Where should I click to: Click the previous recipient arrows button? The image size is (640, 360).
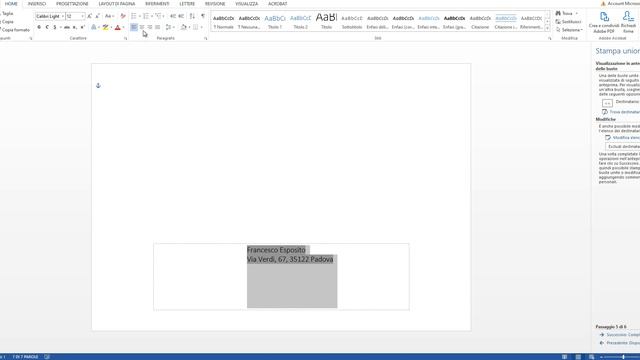pos(607,103)
